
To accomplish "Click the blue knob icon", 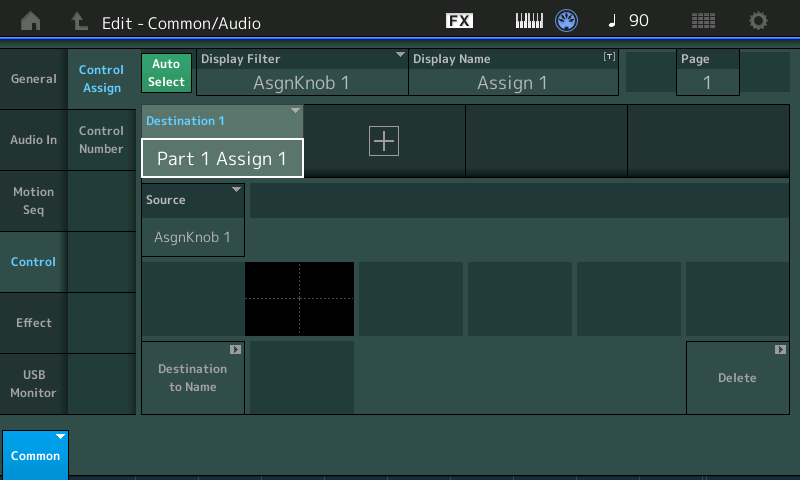I will click(x=567, y=21).
